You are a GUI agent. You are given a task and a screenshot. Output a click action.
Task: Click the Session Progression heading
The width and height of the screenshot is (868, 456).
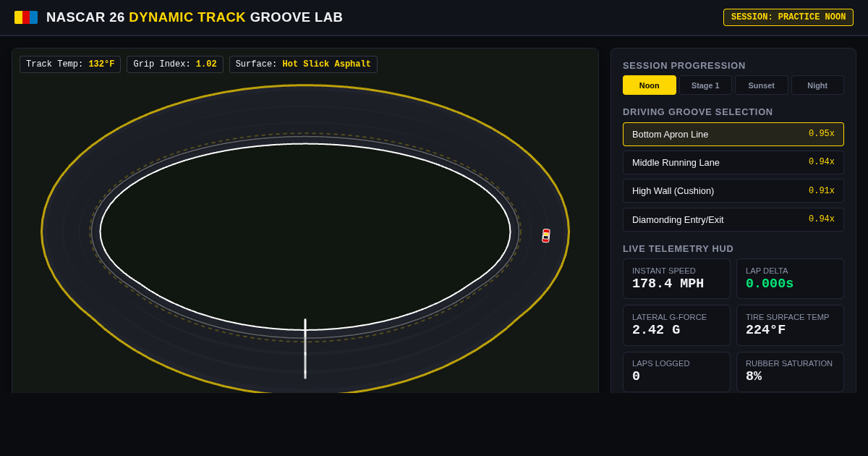684,66
